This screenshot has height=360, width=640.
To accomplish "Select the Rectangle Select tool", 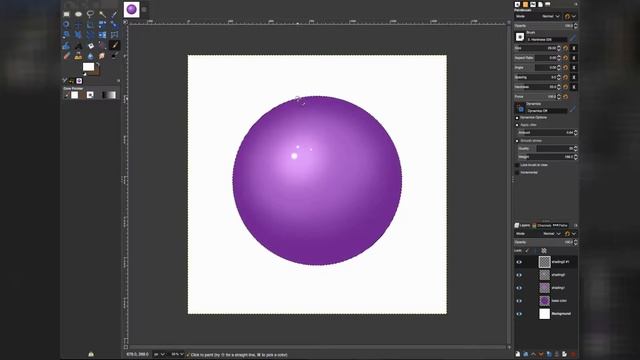I will pyautogui.click(x=66, y=14).
